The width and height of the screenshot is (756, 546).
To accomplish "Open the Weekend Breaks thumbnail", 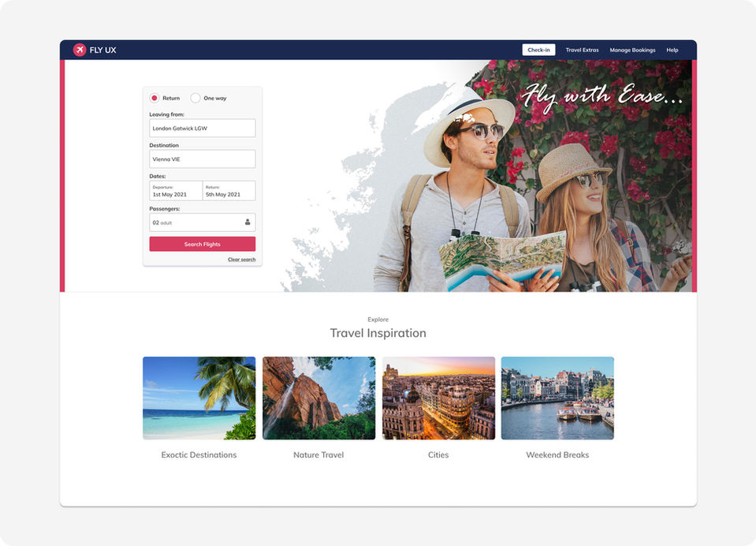I will tap(557, 398).
